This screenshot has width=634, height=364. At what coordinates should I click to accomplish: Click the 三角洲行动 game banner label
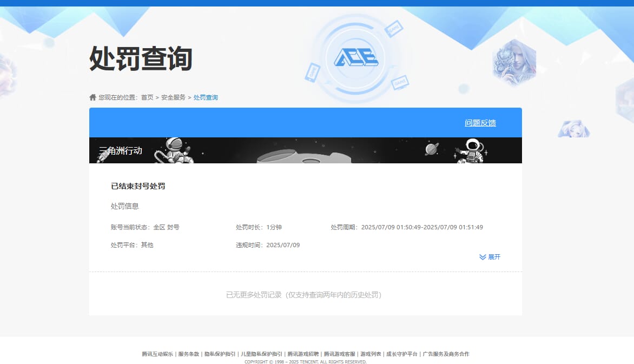coord(120,150)
